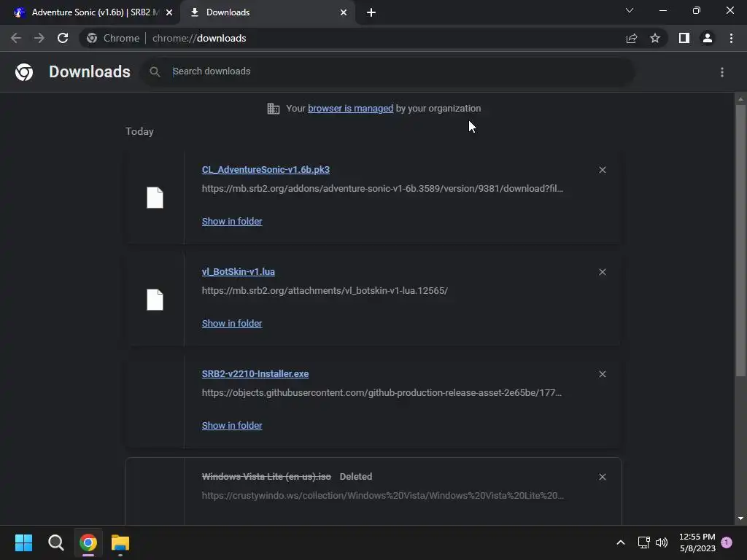This screenshot has width=747, height=560.
Task: Remove Windows Vista Lite iso entry
Action: click(602, 477)
